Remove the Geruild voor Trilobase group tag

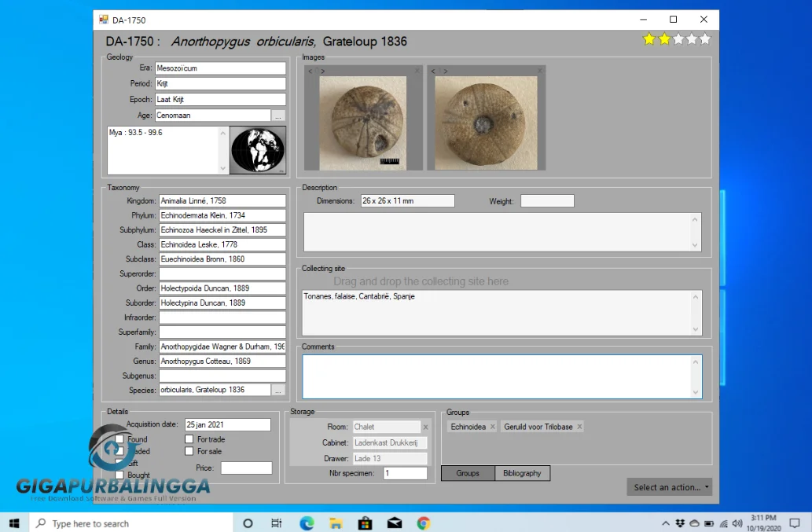pyautogui.click(x=579, y=427)
